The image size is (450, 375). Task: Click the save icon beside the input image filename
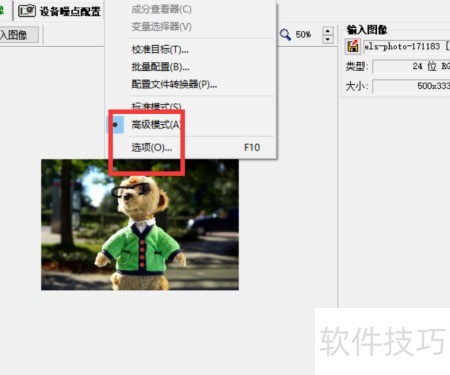(353, 46)
